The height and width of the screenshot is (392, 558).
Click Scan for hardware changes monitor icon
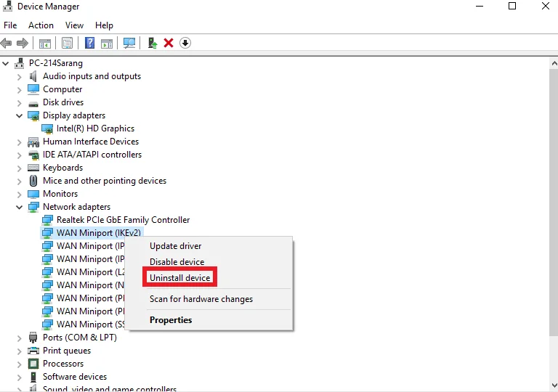coord(129,43)
